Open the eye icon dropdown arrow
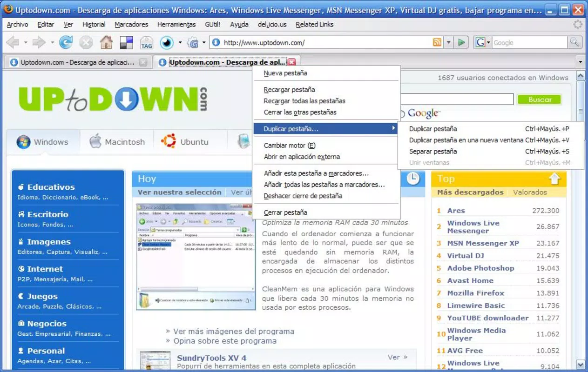 point(180,43)
